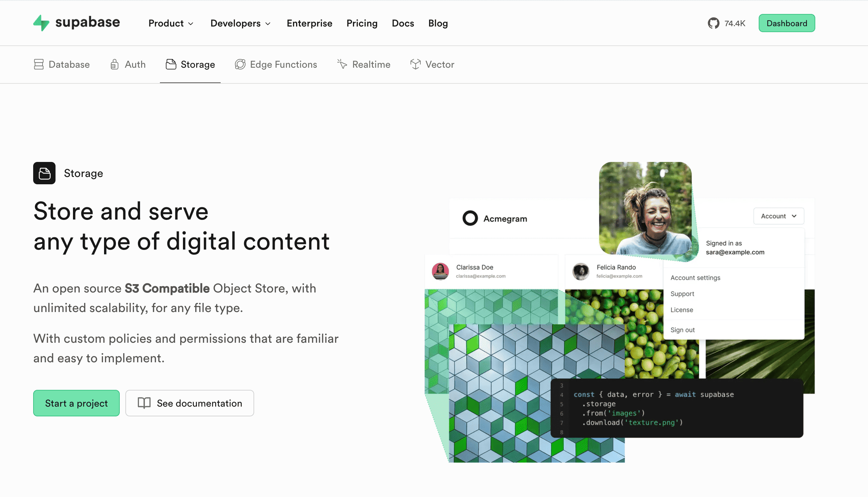Screen dimensions: 868x497
Task: Click Account settings menu item
Action: point(695,277)
